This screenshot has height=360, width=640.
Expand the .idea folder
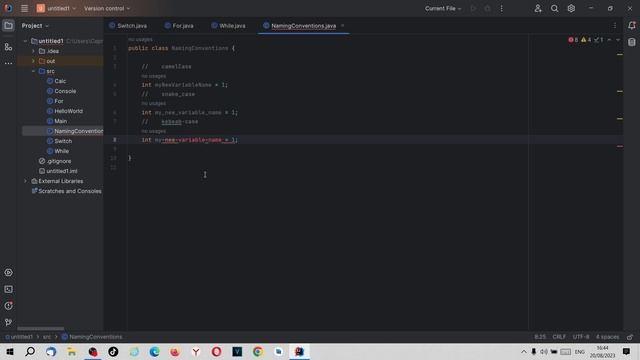coord(33,51)
